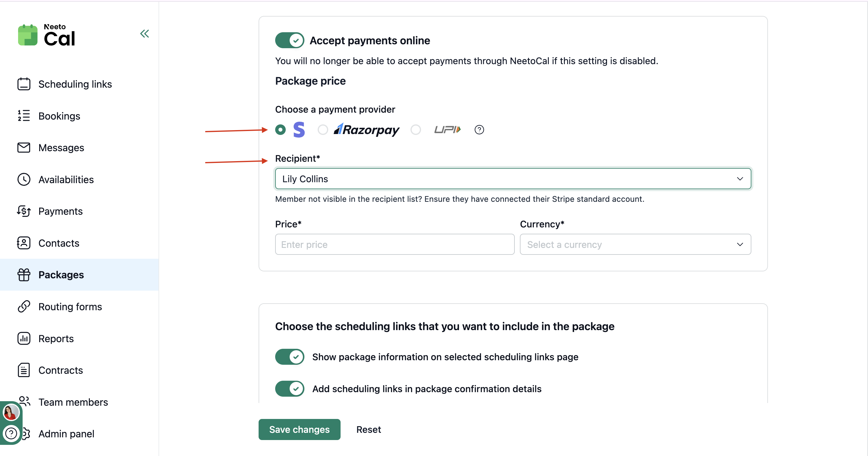
Task: Click the Save changes button
Action: pos(299,429)
